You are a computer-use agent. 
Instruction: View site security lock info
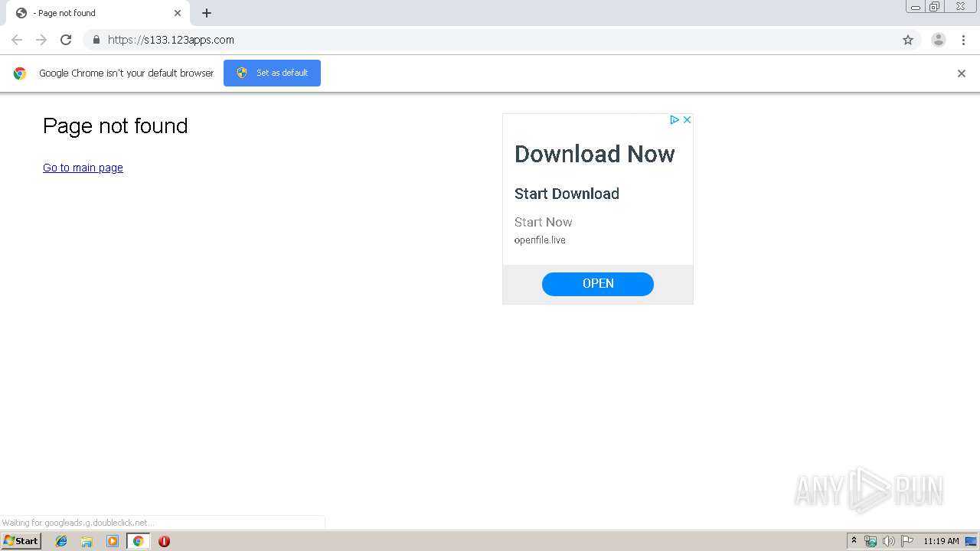tap(96, 40)
